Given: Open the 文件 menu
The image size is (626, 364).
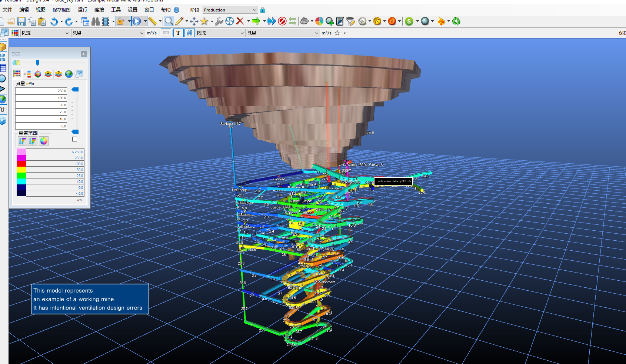Looking at the screenshot, I should (7, 10).
